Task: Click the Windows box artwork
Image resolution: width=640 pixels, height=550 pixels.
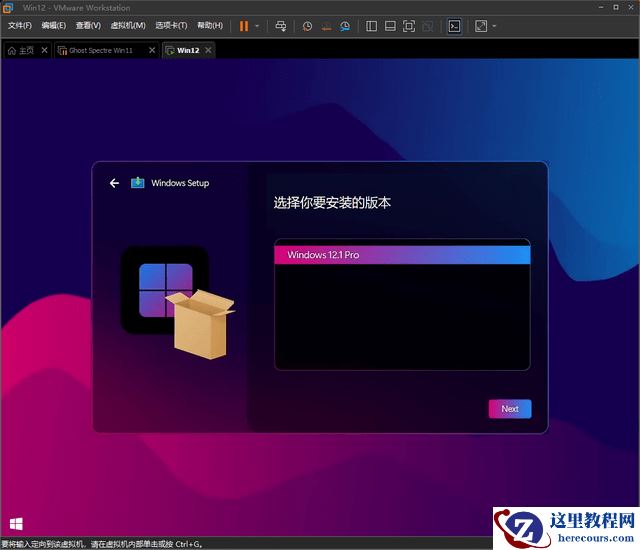Action: coord(177,302)
